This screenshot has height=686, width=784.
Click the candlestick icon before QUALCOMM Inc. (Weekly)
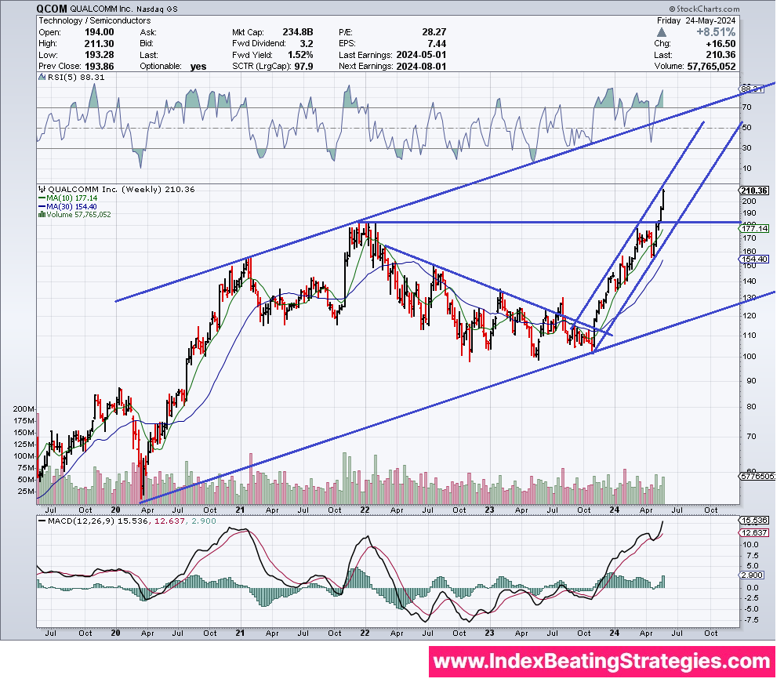click(42, 190)
